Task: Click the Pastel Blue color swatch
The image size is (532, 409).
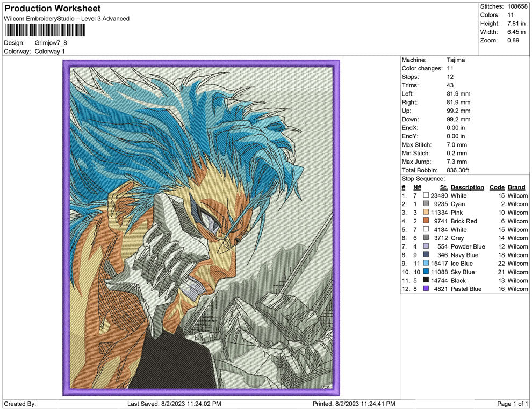Action: 426,289
